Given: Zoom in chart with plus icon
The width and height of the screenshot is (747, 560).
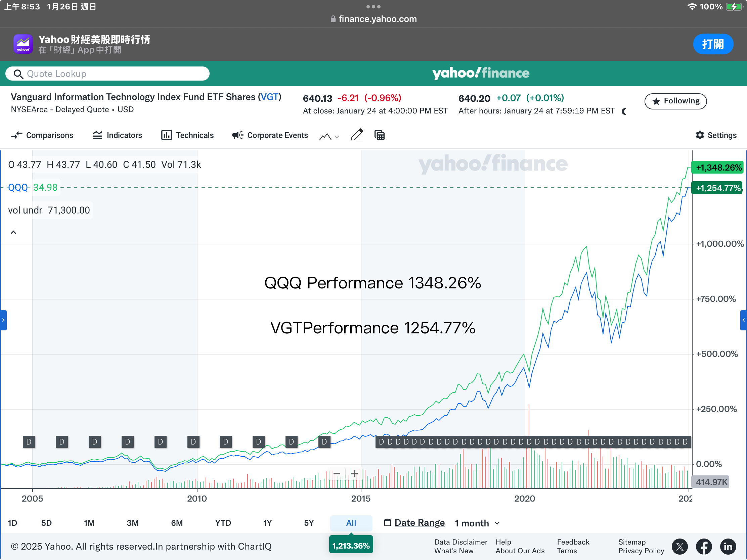Looking at the screenshot, I should click(x=354, y=474).
